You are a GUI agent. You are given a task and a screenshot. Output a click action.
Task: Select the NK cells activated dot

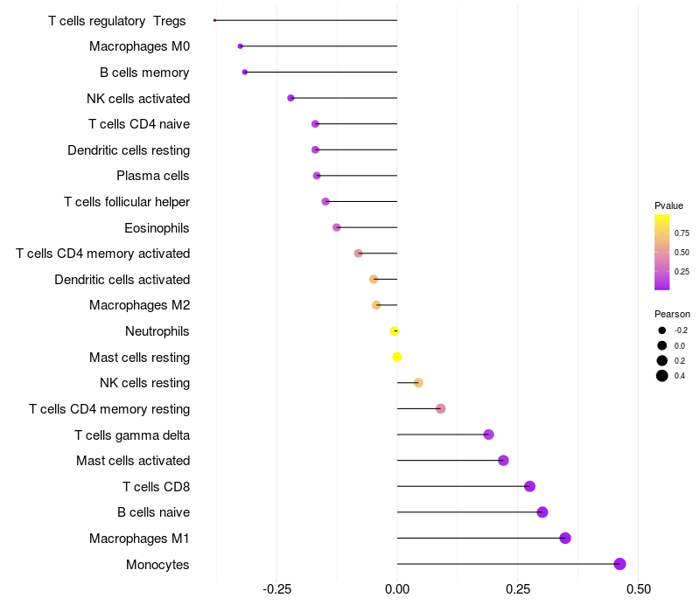290,98
